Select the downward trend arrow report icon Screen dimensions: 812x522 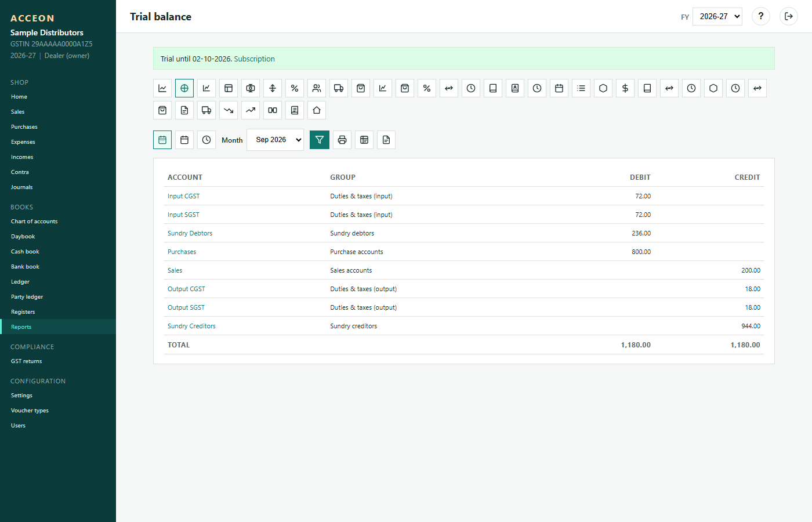(x=229, y=110)
